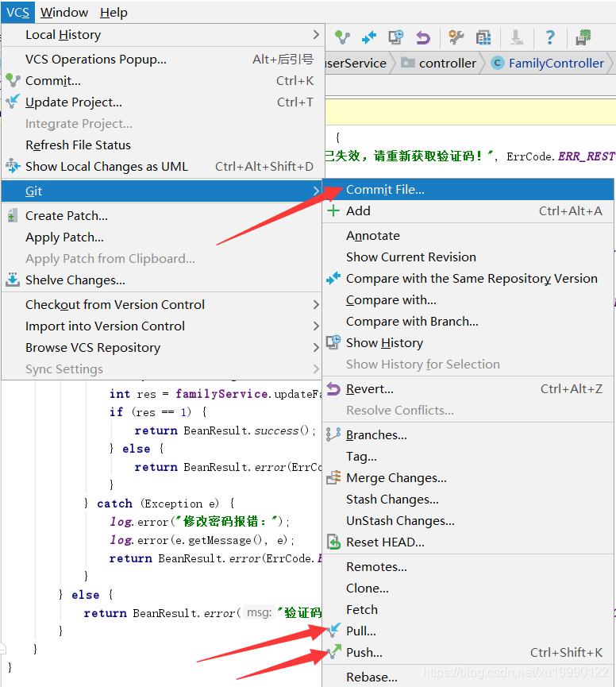This screenshot has height=687, width=616.
Task: Click the yellow notification banner
Action: tap(470, 112)
